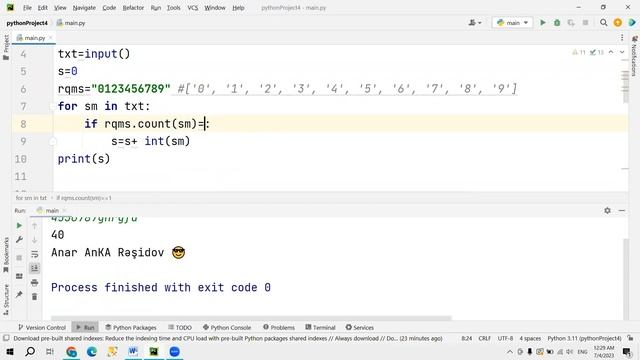The width and height of the screenshot is (640, 360).
Task: Open the Help menu
Action: point(238,8)
